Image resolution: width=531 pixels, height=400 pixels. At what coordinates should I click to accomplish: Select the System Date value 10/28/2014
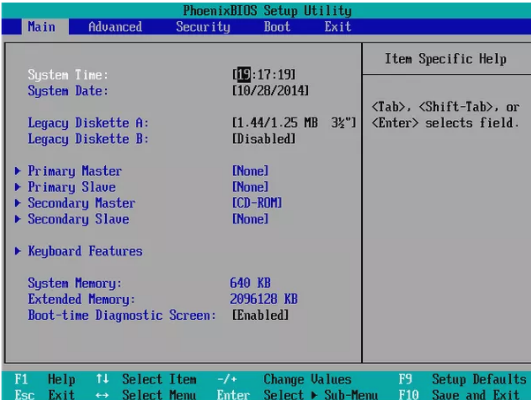coord(270,91)
